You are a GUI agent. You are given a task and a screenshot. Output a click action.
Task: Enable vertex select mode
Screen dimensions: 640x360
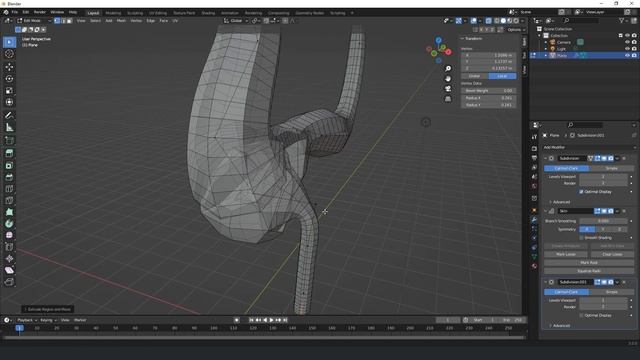tap(57, 20)
